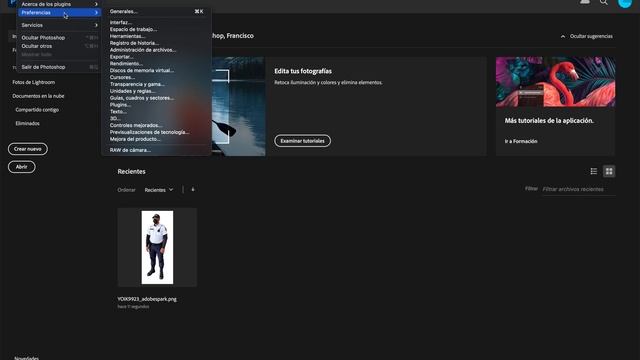
Task: Click the Crear nuevo button
Action: pos(28,149)
